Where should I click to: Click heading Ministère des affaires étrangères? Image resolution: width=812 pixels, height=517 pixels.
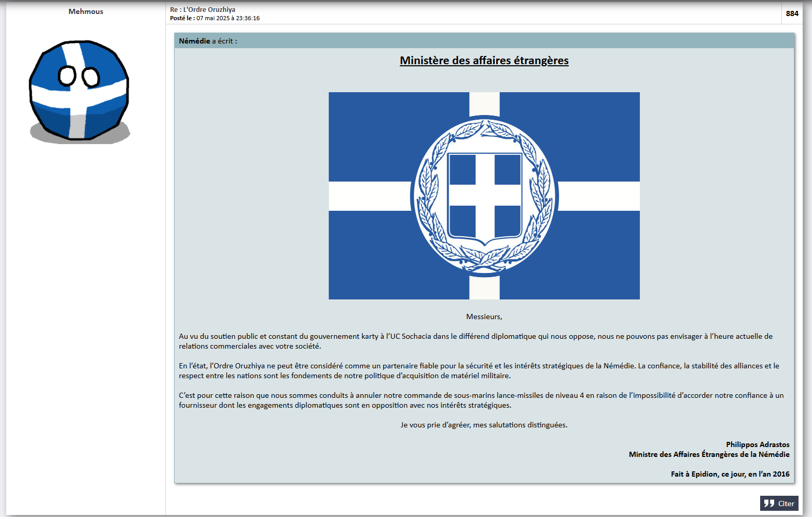(484, 61)
